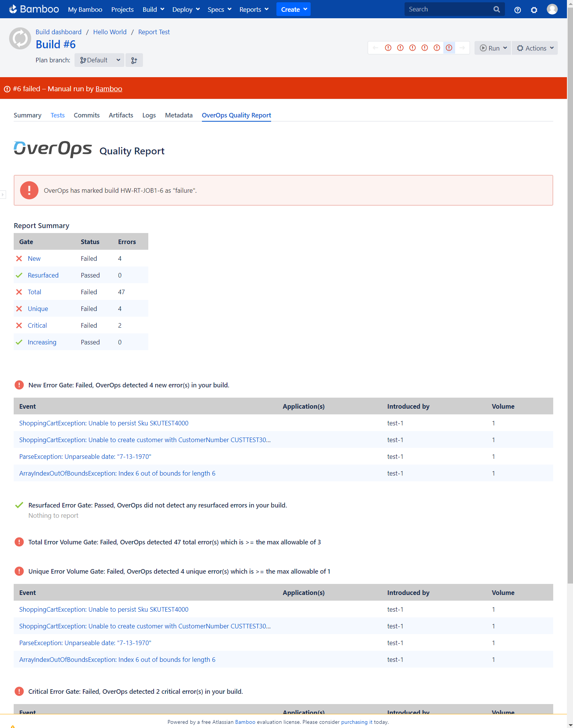This screenshot has width=573, height=728.
Task: Click the sidebar expand handle at left edge
Action: (x=3, y=195)
